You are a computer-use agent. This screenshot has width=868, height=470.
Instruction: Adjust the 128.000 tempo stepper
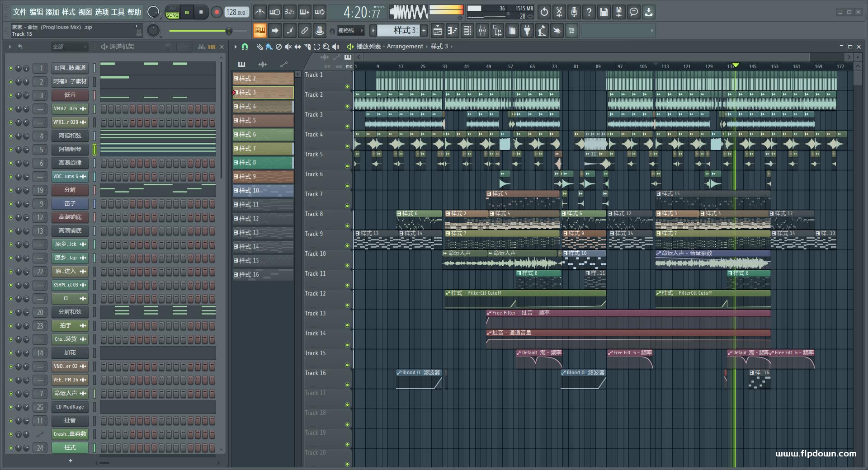236,12
